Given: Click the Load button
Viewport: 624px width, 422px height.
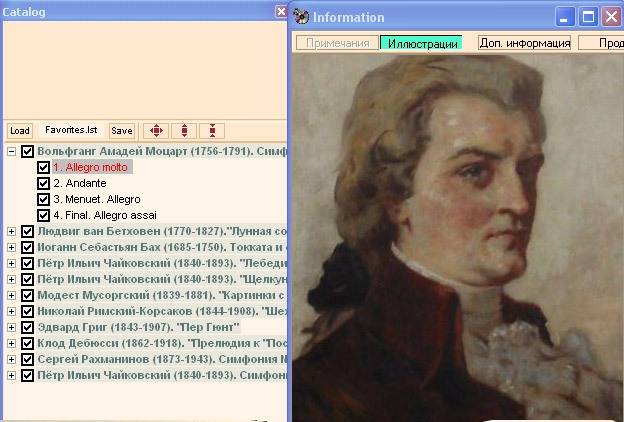Looking at the screenshot, I should pyautogui.click(x=20, y=131).
